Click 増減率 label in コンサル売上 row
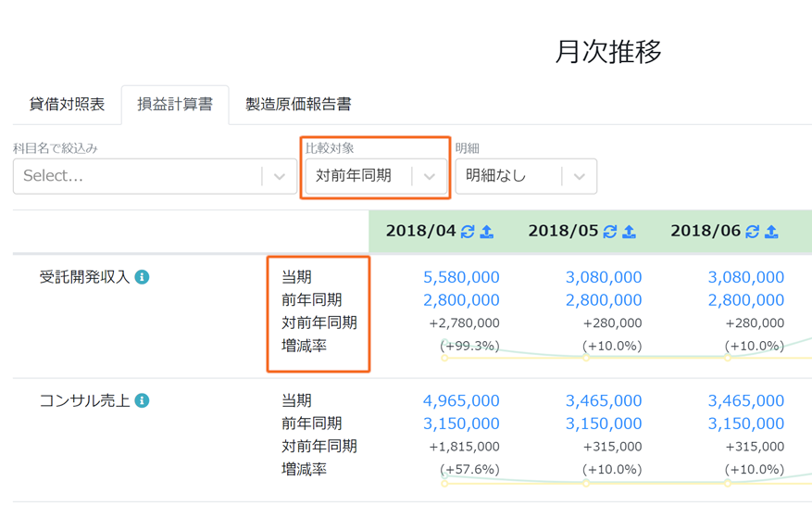Viewport: 812px width, 506px height. (305, 469)
